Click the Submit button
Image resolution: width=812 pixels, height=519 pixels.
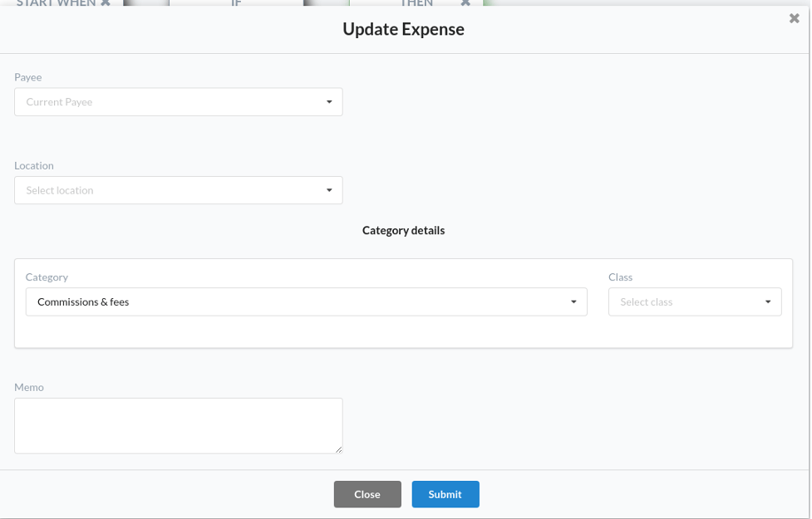[445, 494]
